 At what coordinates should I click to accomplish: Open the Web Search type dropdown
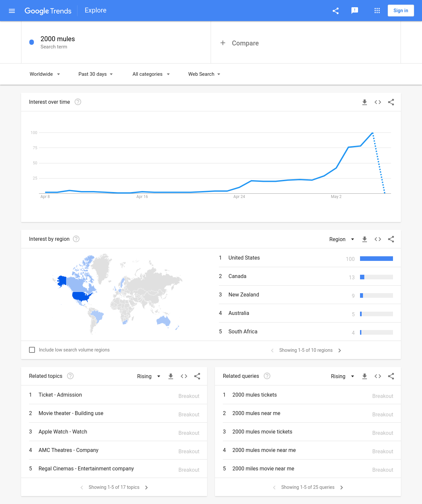pos(204,74)
